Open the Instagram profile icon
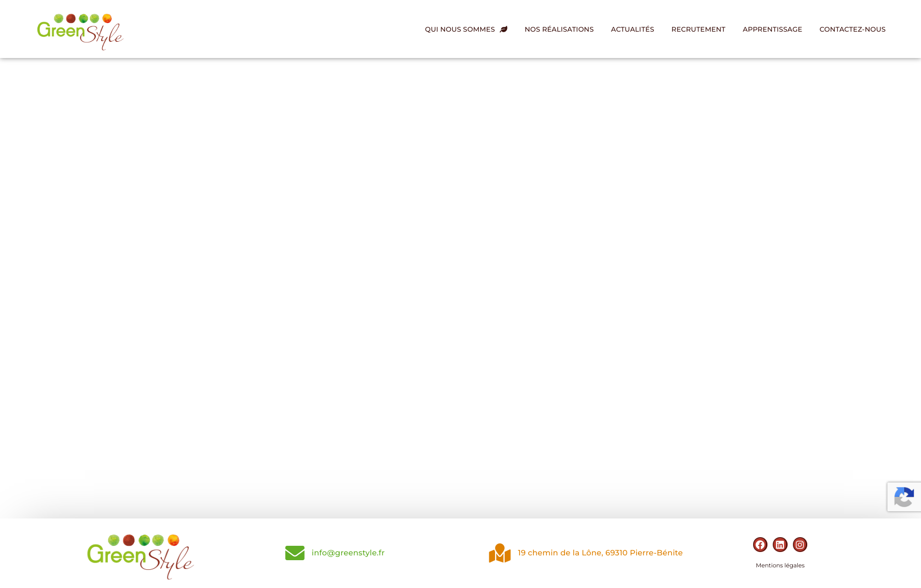The width and height of the screenshot is (921, 588). (800, 545)
